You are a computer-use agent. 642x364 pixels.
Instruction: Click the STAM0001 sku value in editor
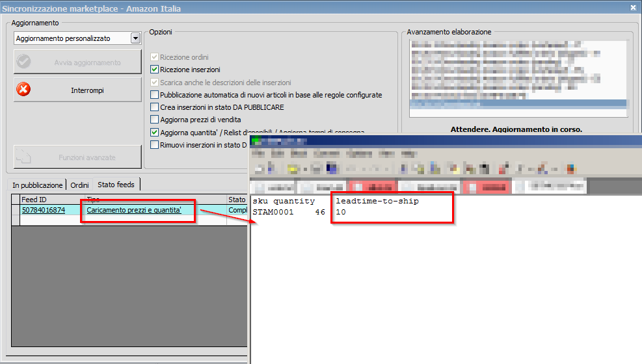273,212
